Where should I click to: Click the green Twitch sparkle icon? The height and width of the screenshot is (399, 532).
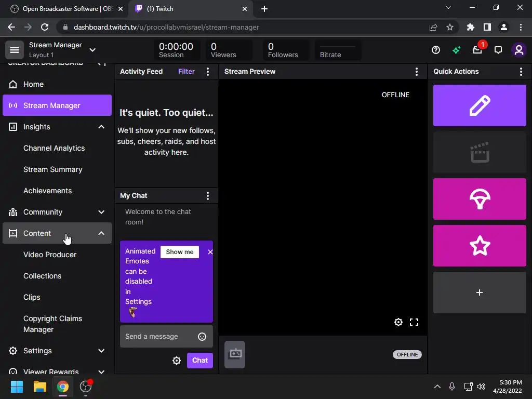click(456, 50)
